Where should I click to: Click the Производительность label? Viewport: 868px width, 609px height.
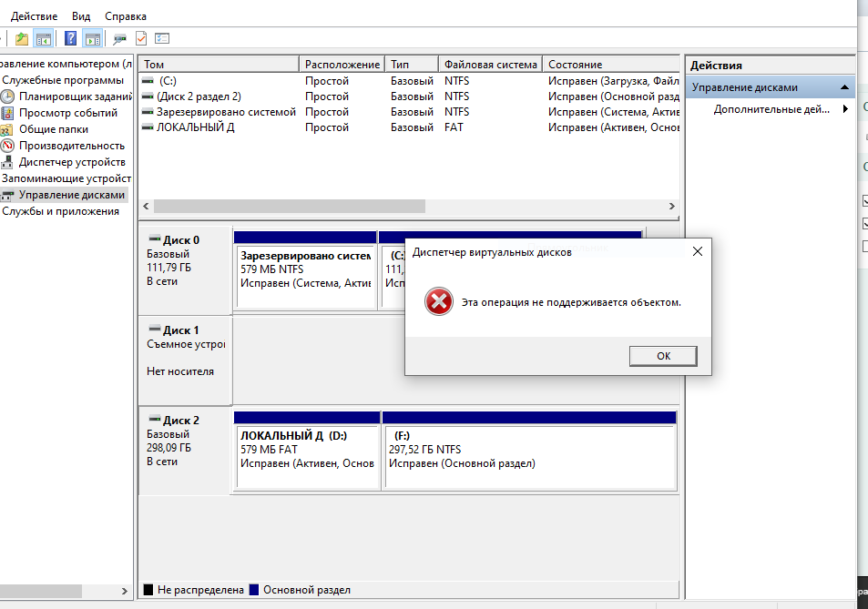pos(72,146)
